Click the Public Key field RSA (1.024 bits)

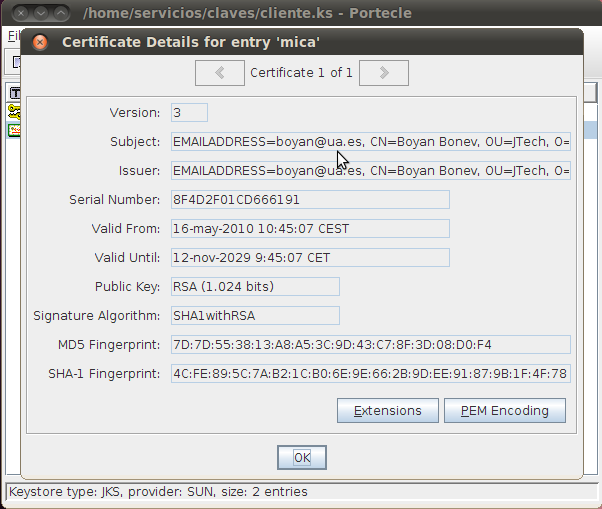tap(255, 287)
